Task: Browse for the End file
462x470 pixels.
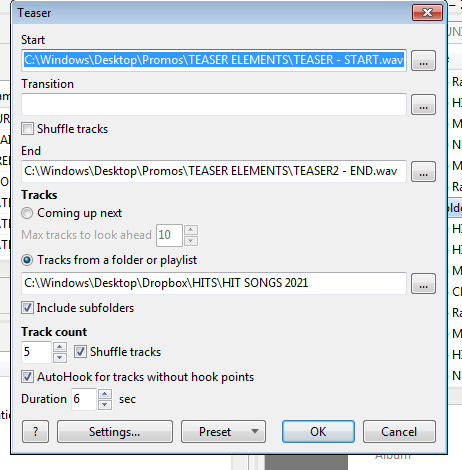Action: pos(423,172)
